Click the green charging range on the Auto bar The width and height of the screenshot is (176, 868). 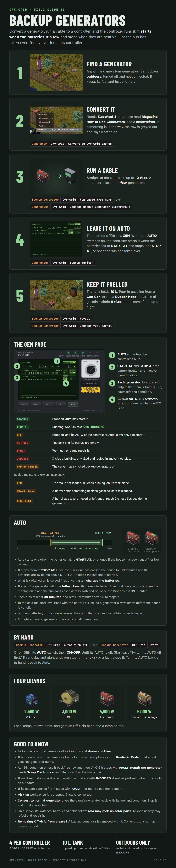point(76,542)
